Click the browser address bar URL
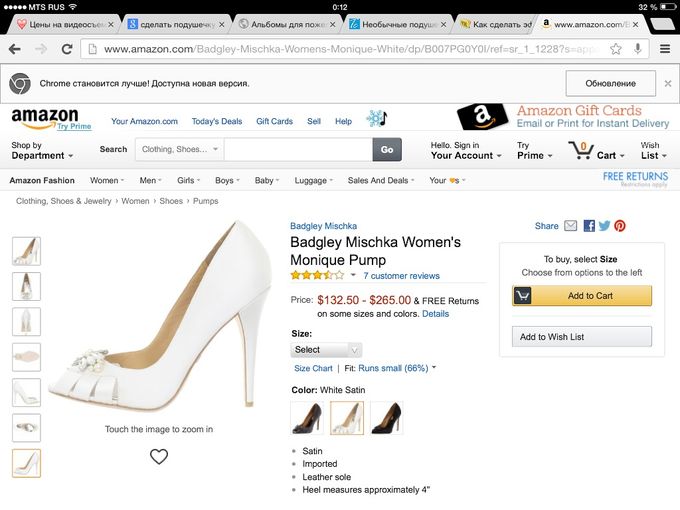The image size is (680, 510). pos(350,49)
